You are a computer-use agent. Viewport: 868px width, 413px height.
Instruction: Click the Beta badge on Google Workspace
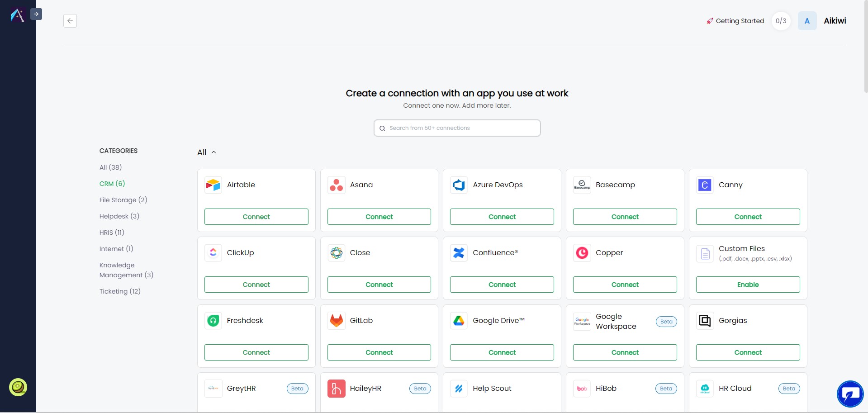click(666, 322)
